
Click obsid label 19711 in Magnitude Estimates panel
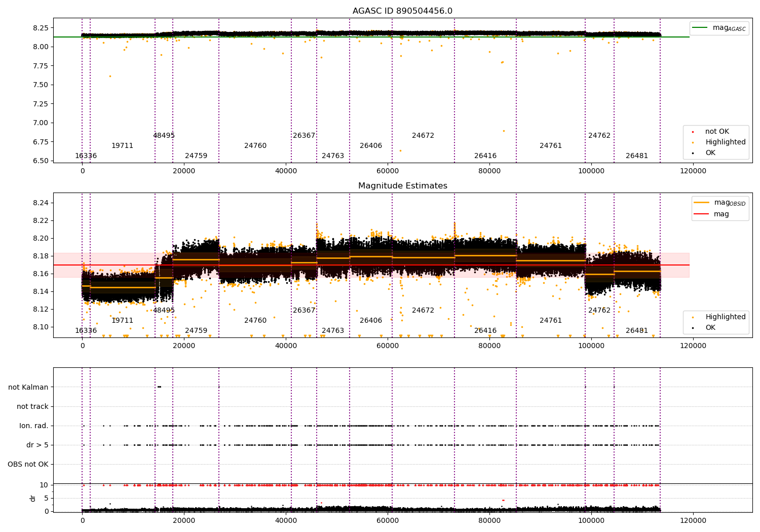pyautogui.click(x=123, y=321)
